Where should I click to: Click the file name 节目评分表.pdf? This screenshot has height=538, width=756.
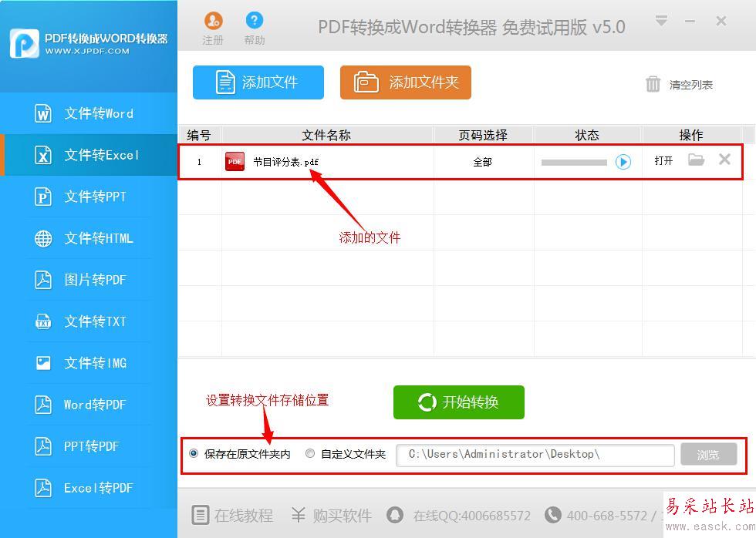(x=286, y=162)
